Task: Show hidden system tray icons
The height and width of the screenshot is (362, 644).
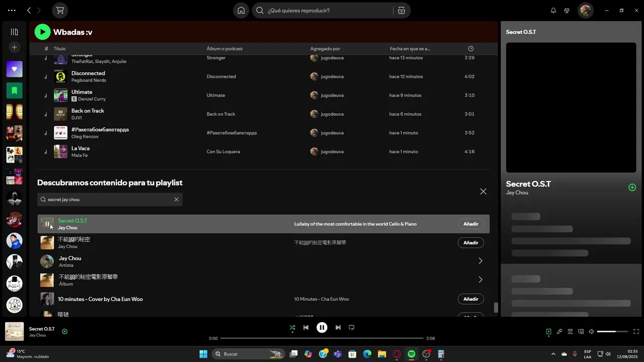Action: [x=553, y=354]
